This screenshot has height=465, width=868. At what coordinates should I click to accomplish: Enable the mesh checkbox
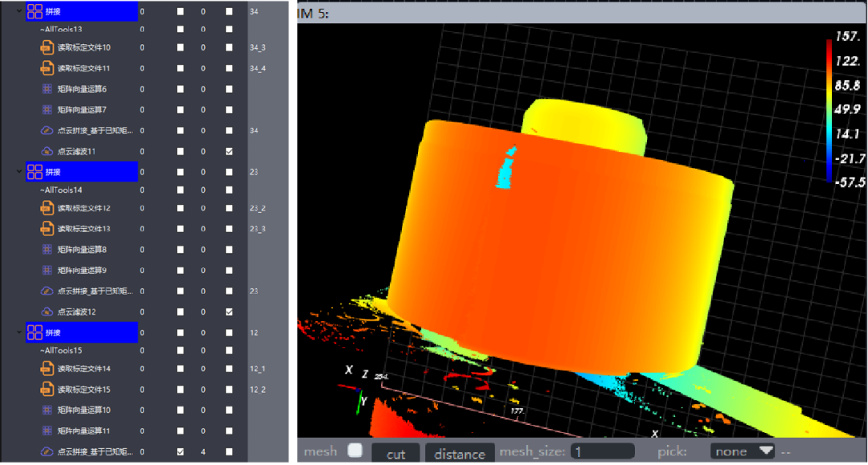click(x=354, y=451)
